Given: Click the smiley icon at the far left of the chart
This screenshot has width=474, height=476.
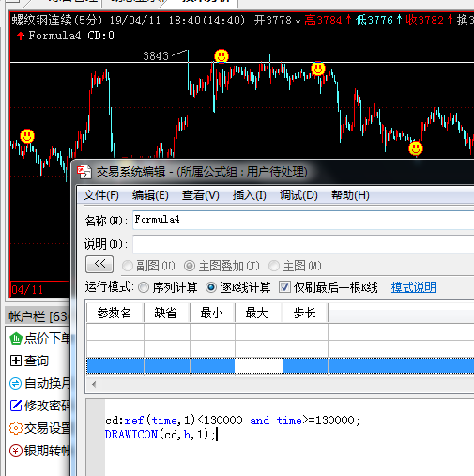Looking at the screenshot, I should click(27, 136).
